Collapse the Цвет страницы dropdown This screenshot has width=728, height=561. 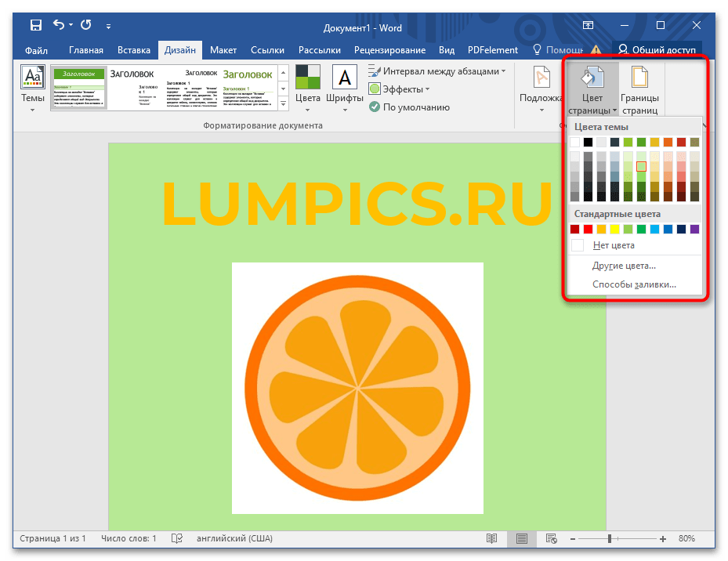(592, 91)
